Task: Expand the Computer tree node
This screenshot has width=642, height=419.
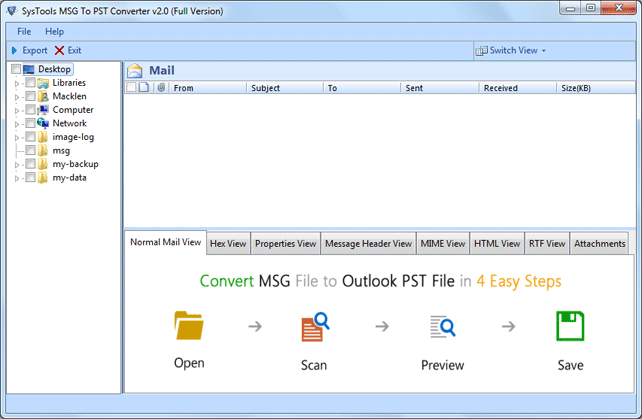Action: coord(17,111)
